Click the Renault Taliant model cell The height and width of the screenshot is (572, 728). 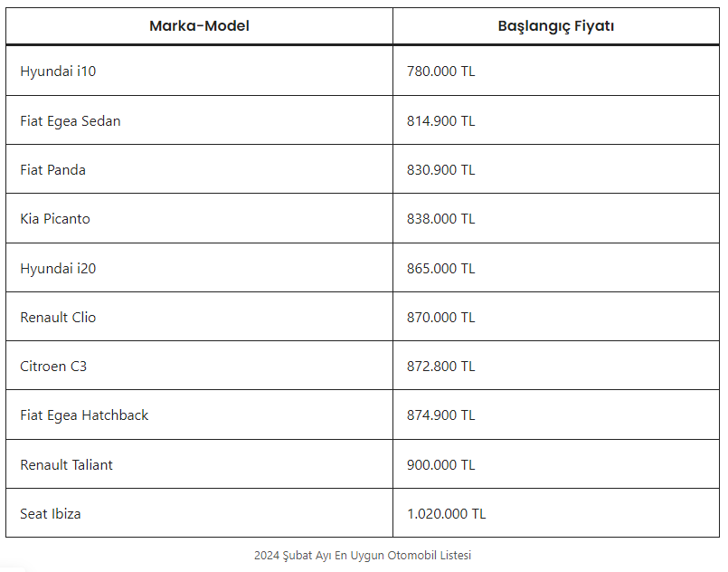(66, 465)
